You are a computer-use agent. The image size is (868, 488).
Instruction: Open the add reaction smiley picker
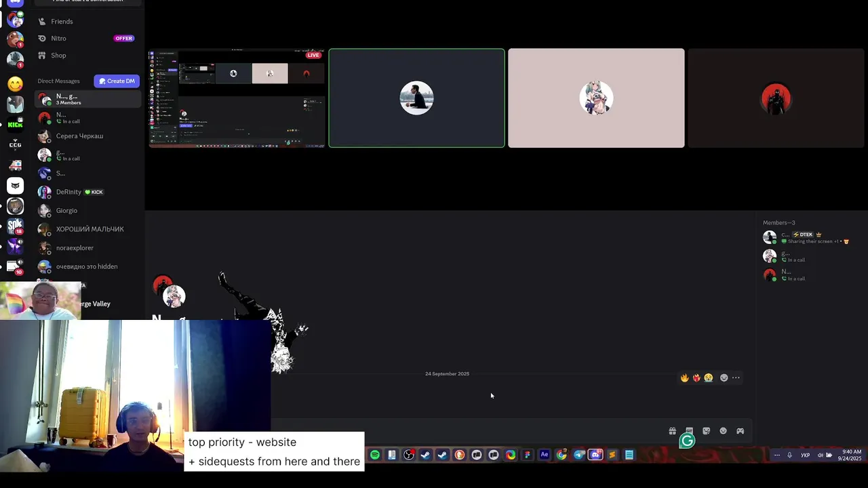pos(724,378)
